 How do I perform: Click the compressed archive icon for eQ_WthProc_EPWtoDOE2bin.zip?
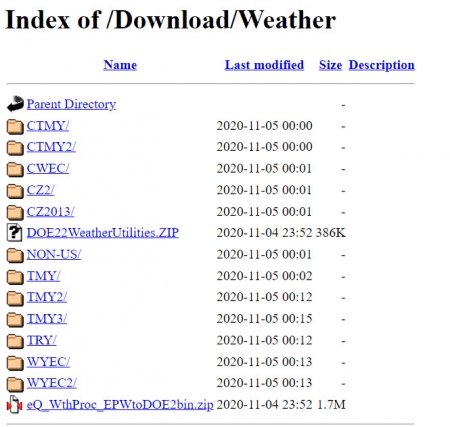14,404
